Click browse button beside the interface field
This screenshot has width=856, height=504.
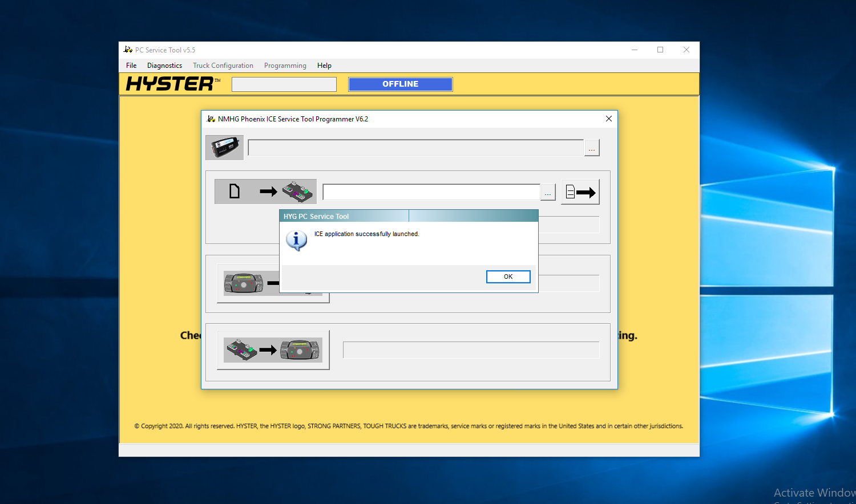[592, 147]
